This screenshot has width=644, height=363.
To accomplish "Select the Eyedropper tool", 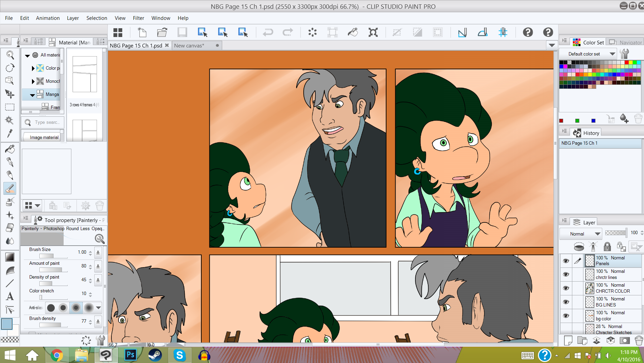I will click(x=10, y=133).
